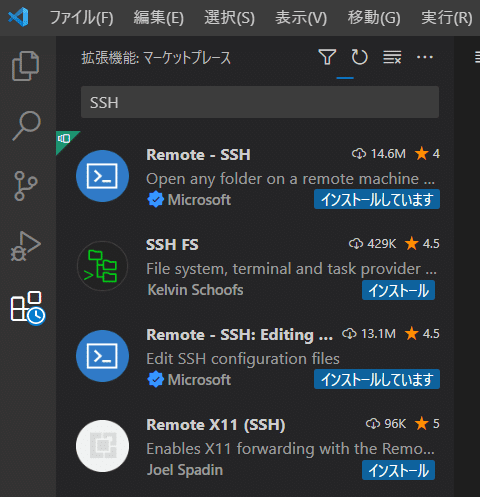Open the Extensions view icon

[x=27, y=307]
